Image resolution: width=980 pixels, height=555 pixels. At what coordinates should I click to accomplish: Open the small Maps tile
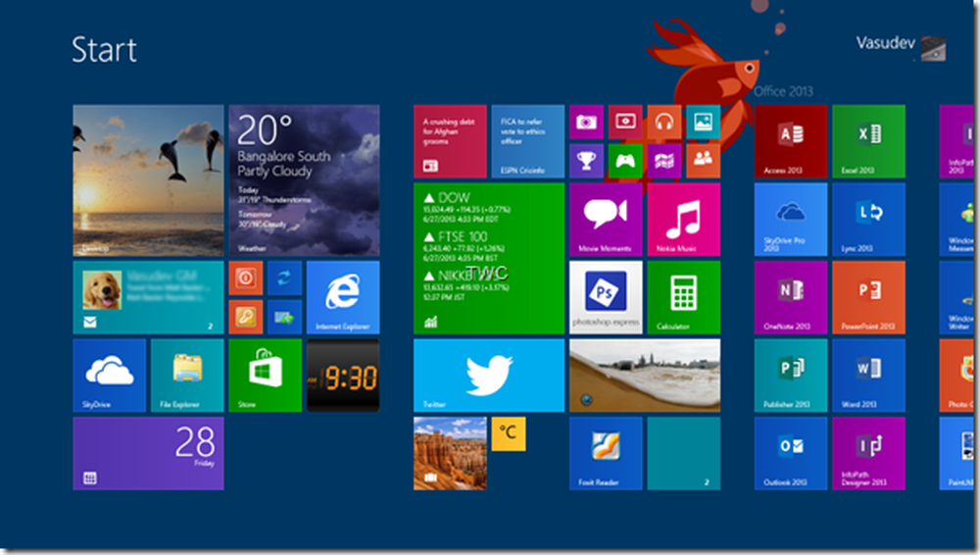pyautogui.click(x=664, y=161)
